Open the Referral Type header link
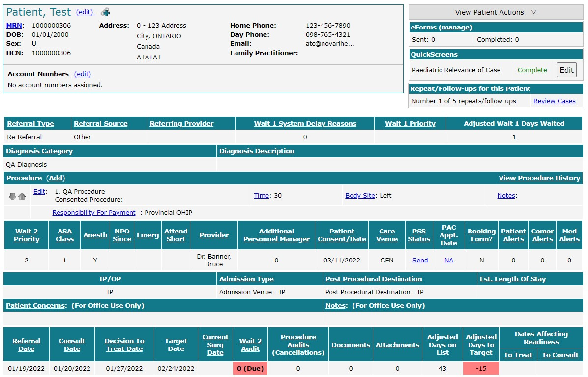 point(30,124)
